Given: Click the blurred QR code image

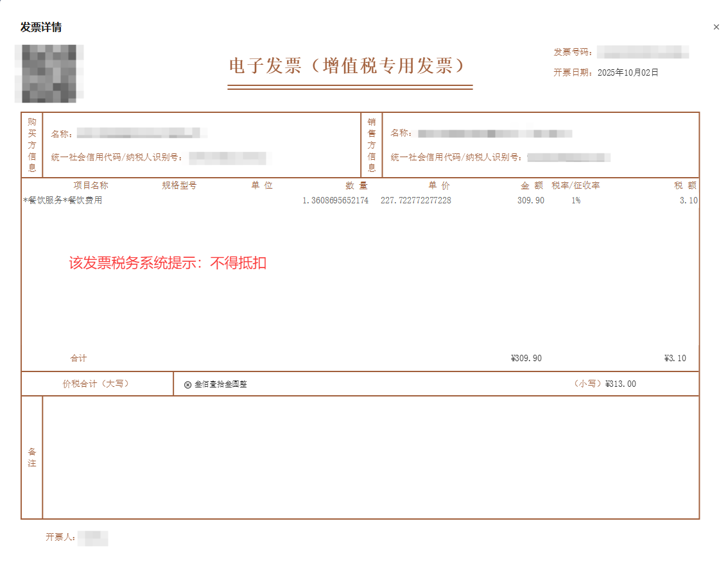Looking at the screenshot, I should coord(49,74).
